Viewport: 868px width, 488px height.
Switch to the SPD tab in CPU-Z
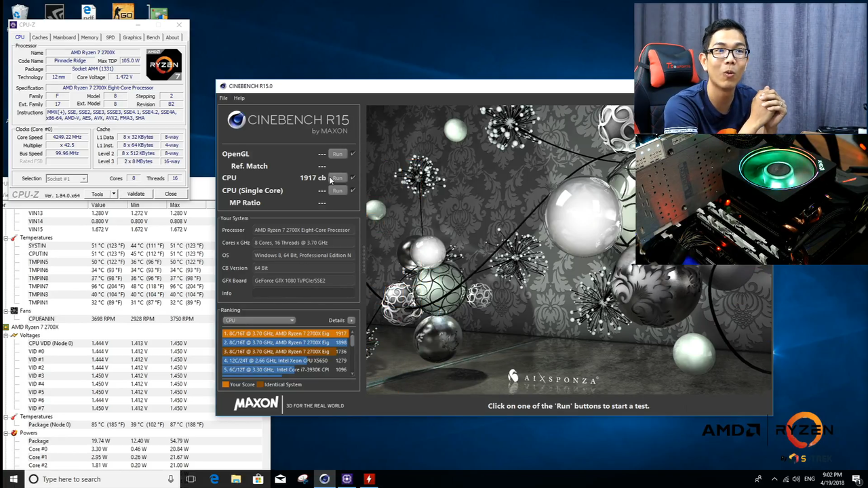(x=111, y=37)
